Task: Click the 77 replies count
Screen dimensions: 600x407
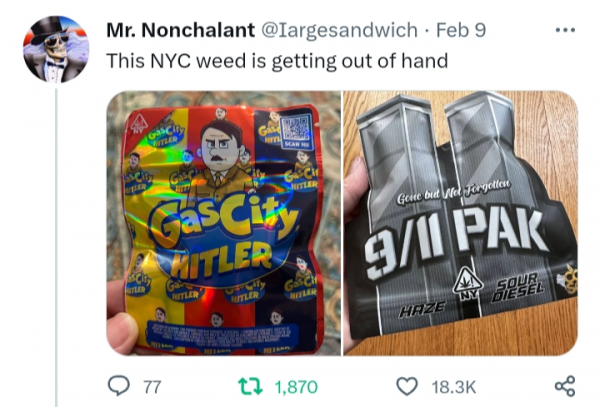Action: tap(152, 387)
